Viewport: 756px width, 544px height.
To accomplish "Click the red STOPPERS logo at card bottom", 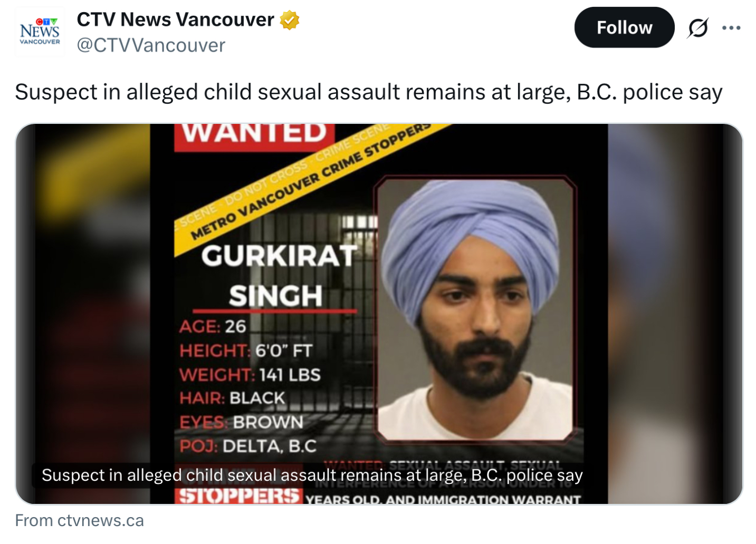I will [x=238, y=496].
